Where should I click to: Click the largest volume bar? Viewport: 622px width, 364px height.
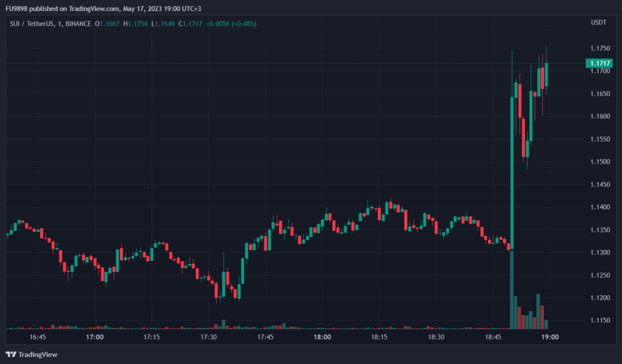(x=512, y=291)
